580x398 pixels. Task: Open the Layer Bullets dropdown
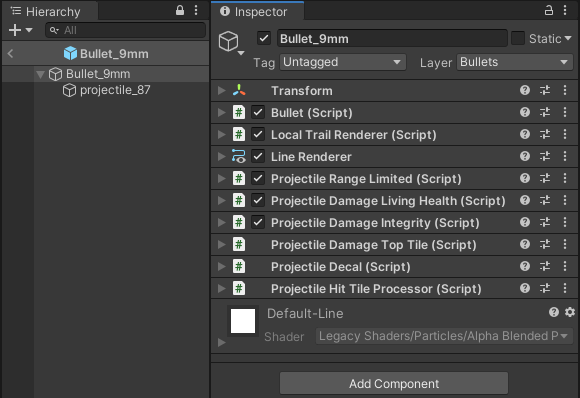tap(515, 62)
